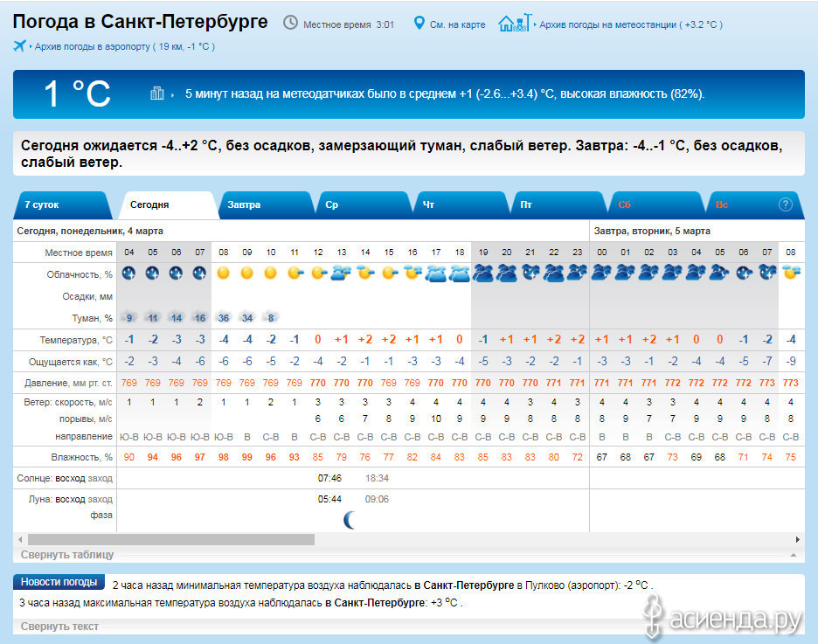
Task: Click the weather icon at 16 hours
Action: [412, 273]
